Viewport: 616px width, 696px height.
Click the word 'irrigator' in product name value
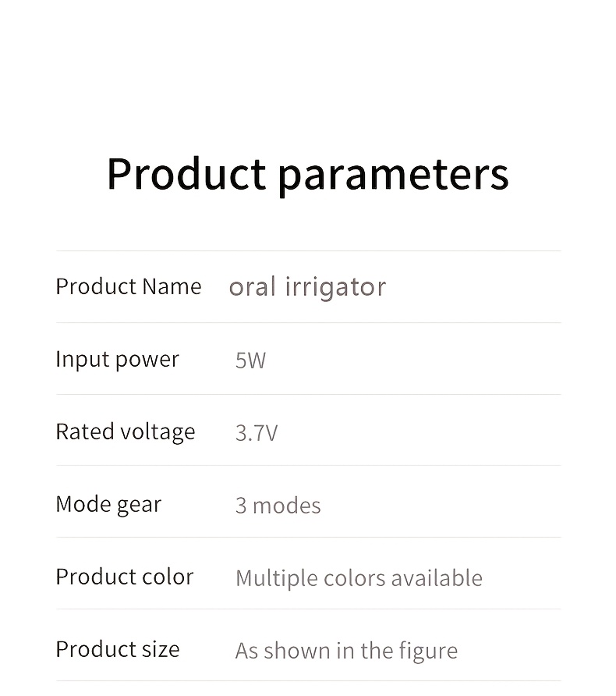336,287
